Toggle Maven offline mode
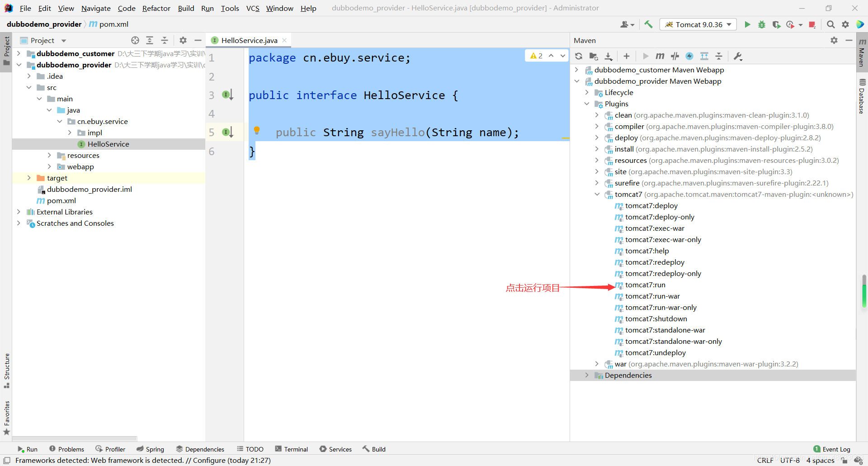The image size is (868, 466). [x=675, y=56]
